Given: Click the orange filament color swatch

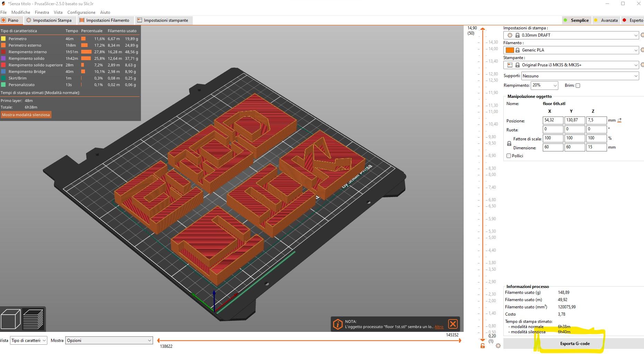Looking at the screenshot, I should (x=510, y=50).
